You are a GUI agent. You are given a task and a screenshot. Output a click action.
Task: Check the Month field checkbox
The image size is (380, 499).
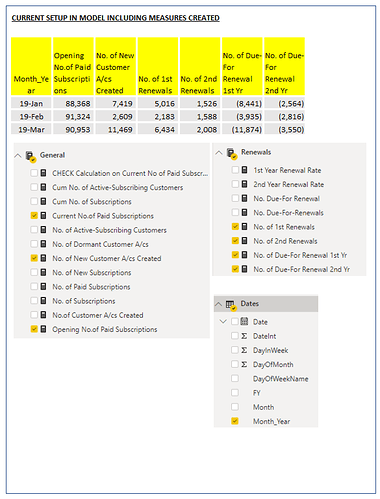coord(235,407)
